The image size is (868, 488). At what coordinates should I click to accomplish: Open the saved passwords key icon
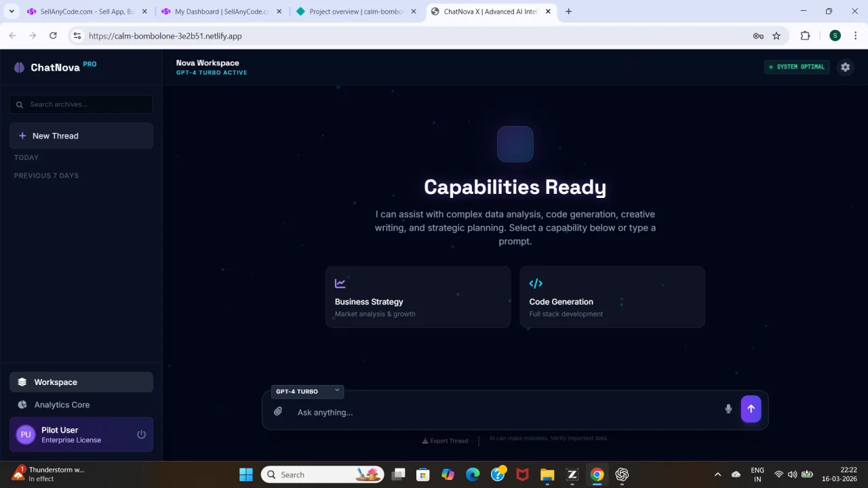[758, 36]
